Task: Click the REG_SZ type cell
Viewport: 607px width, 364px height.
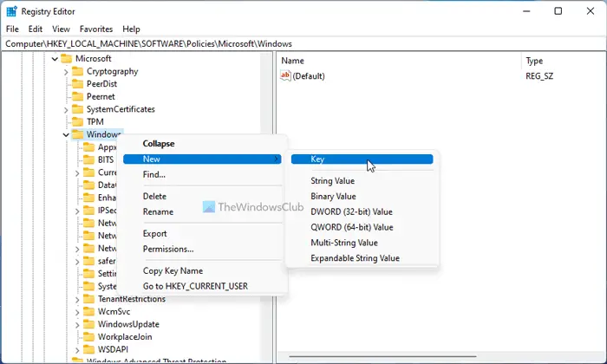Action: coord(539,75)
